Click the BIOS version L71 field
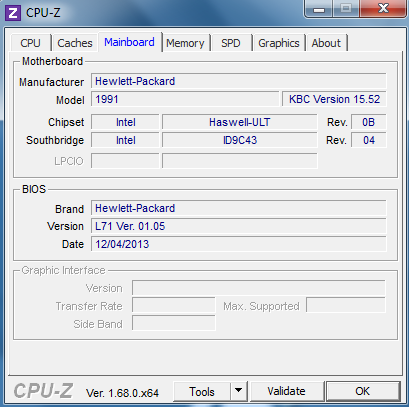This screenshot has width=409, height=407. (239, 226)
